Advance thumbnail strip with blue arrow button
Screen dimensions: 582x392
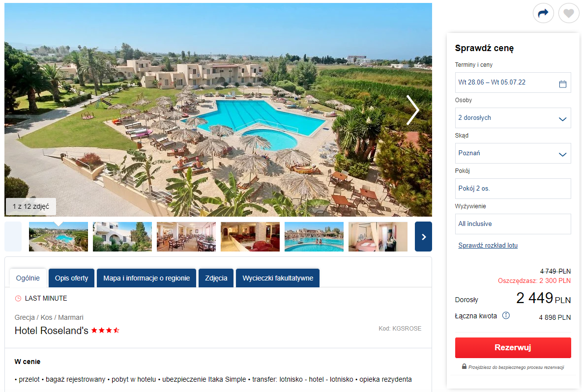[x=424, y=237]
